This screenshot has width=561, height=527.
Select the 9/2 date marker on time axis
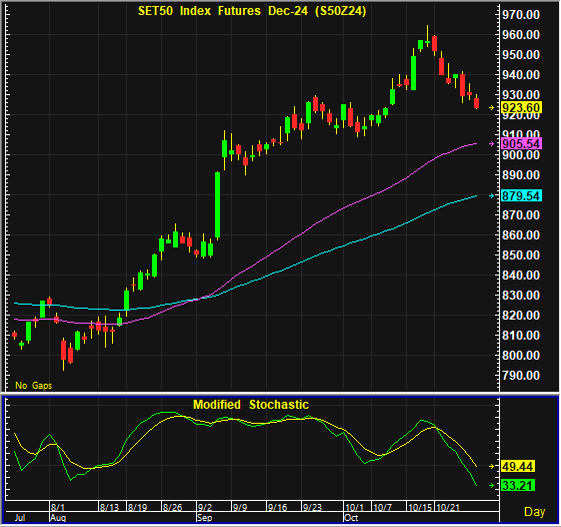tap(205, 507)
